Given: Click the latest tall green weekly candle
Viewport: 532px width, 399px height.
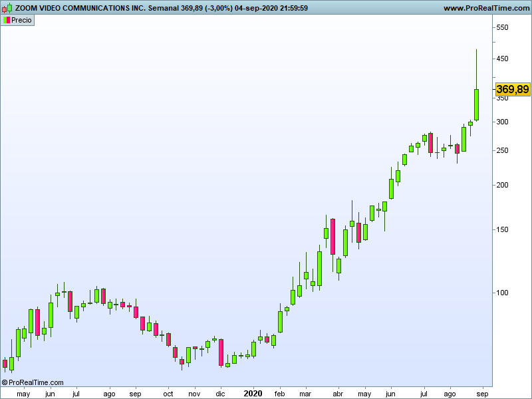Looking at the screenshot, I should coord(476,104).
